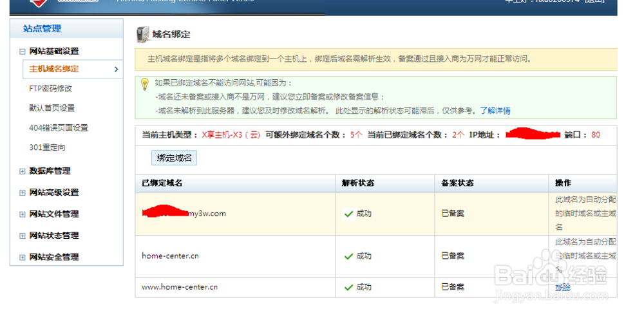Click the 5个 extra bindable domains value
Viewport: 644px width, 318px height.
357,135
